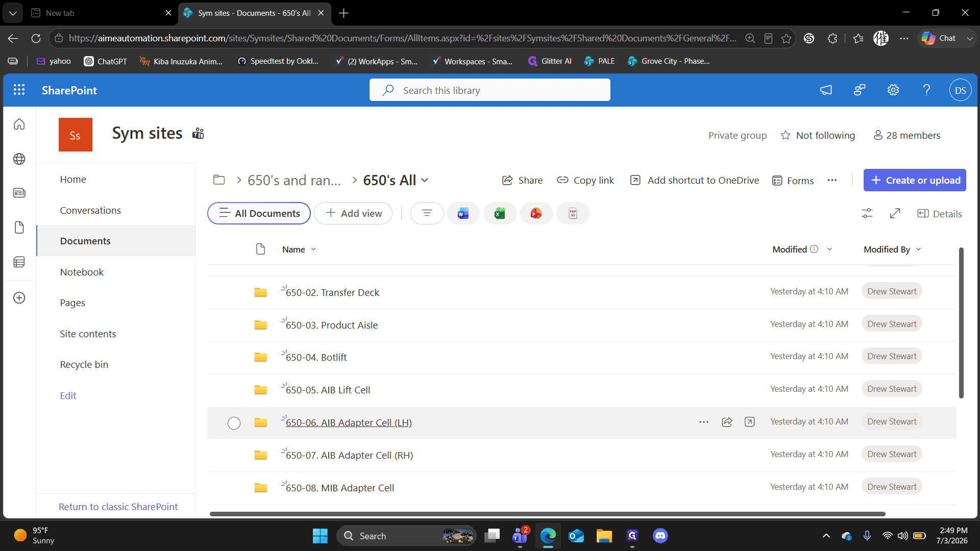This screenshot has width=980, height=551.
Task: Open the Modified column dropdown
Action: (829, 249)
